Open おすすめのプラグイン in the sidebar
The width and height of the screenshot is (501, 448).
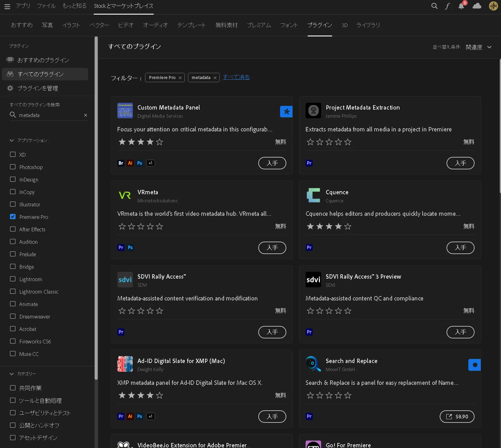coord(43,60)
